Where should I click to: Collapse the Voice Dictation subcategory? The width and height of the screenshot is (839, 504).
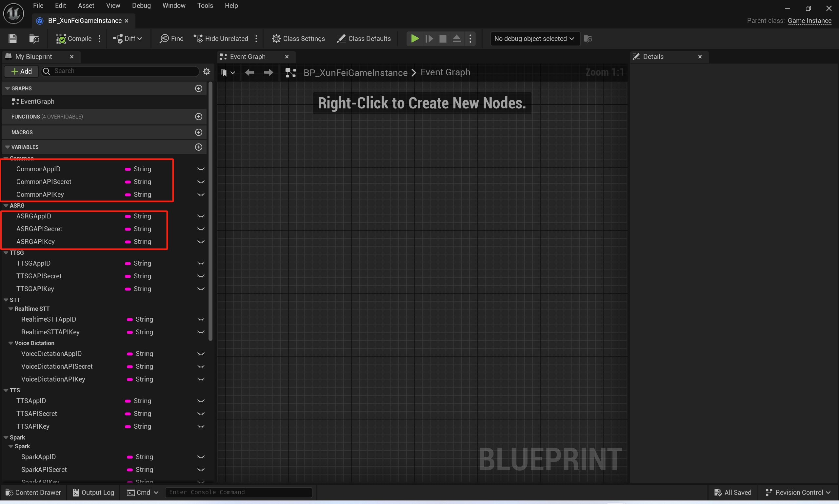(x=11, y=343)
